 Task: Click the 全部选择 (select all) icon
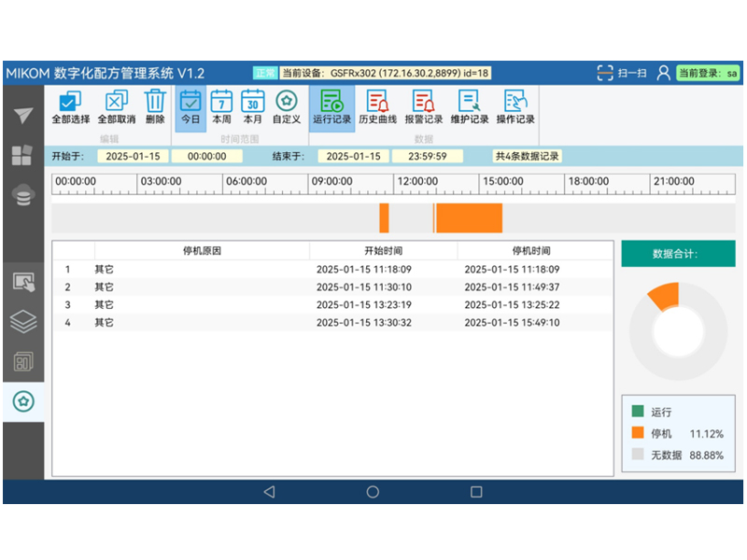(x=70, y=102)
